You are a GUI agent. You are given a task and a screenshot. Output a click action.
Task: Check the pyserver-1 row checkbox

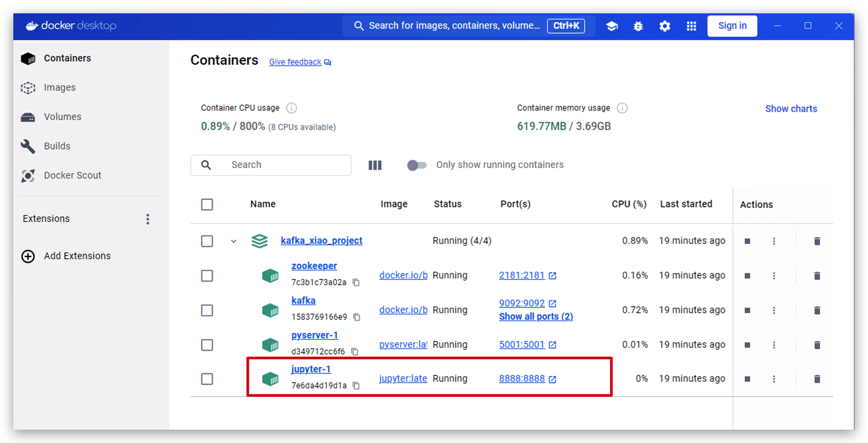tap(207, 345)
